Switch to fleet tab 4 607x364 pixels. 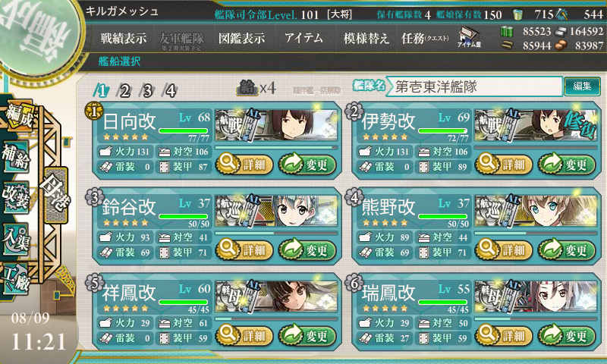[x=170, y=91]
